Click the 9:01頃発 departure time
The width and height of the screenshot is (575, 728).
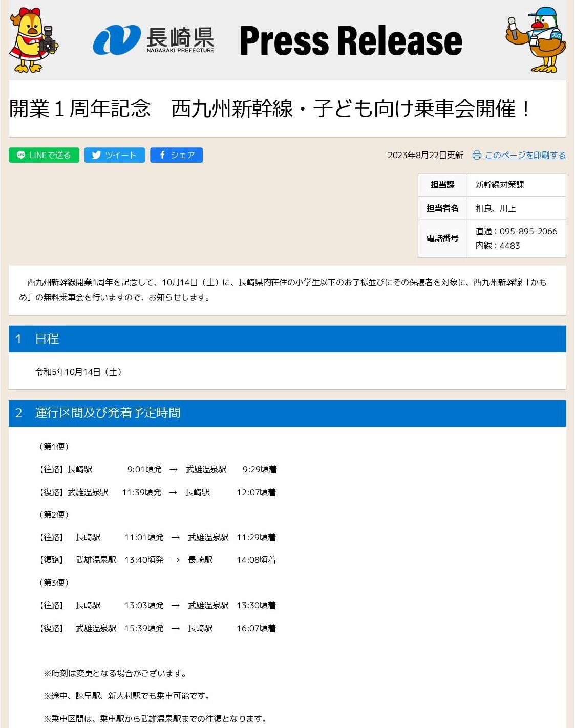coord(144,469)
